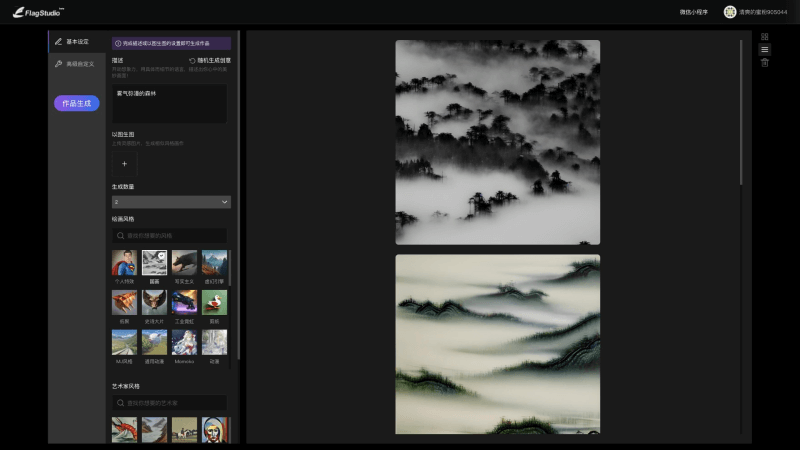Select the ink painting 国画 style thumbnail

pos(154,263)
